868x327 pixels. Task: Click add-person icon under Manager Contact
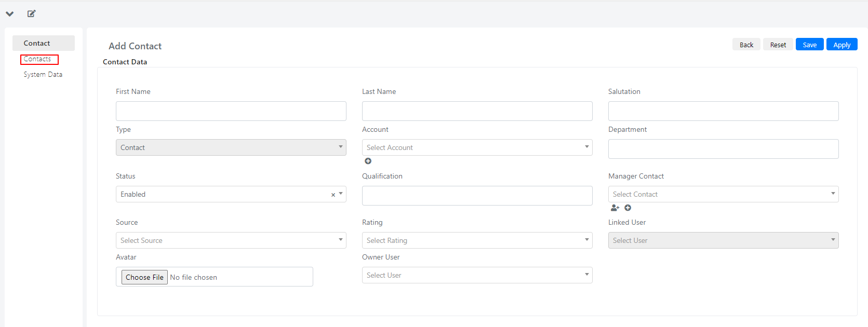tap(615, 208)
